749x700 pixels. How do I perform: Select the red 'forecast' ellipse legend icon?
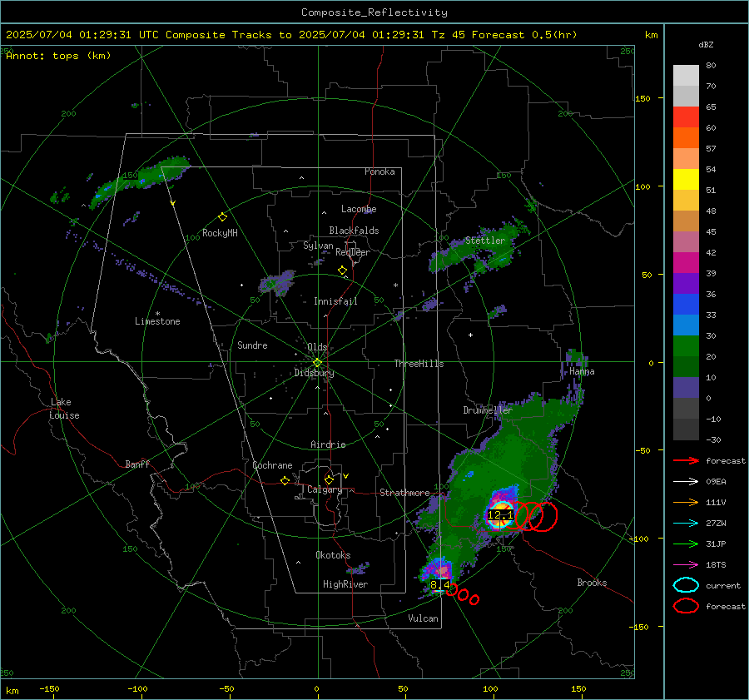(x=686, y=606)
